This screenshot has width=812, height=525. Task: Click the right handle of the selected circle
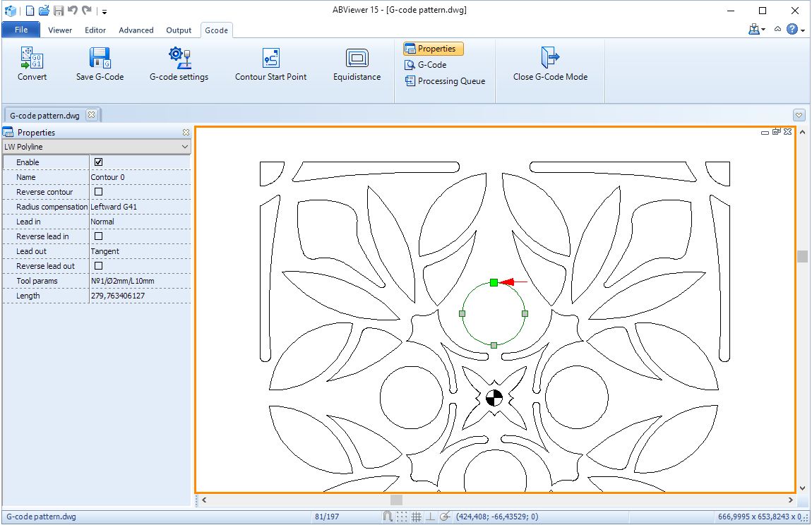pyautogui.click(x=525, y=313)
